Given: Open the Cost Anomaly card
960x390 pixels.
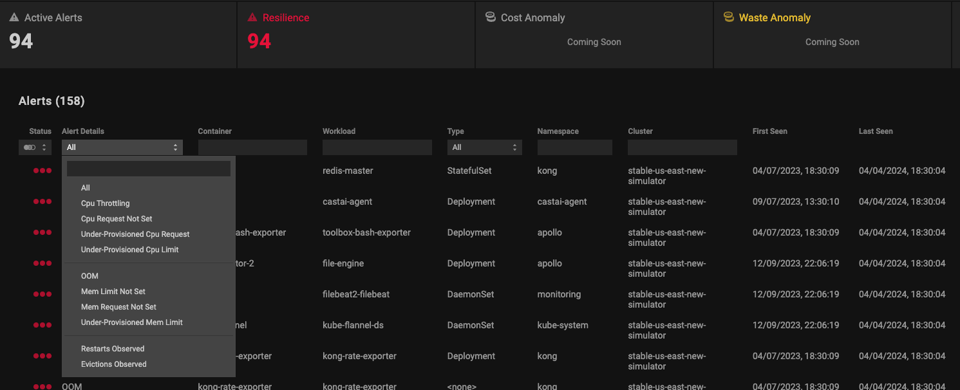Looking at the screenshot, I should point(594,34).
